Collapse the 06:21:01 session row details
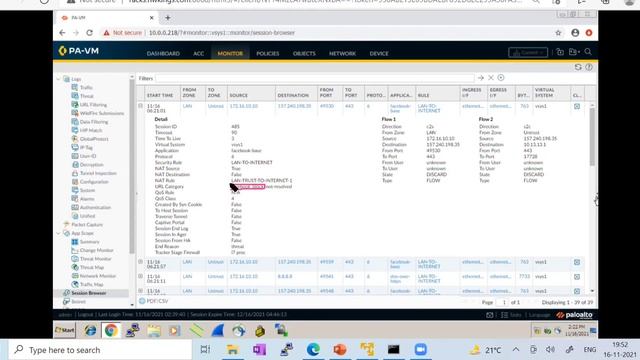 pyautogui.click(x=140, y=106)
